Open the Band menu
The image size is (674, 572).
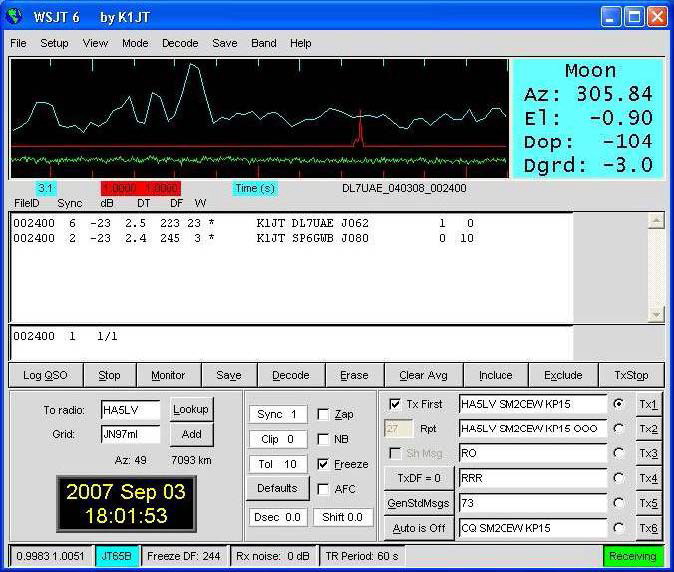[x=263, y=43]
